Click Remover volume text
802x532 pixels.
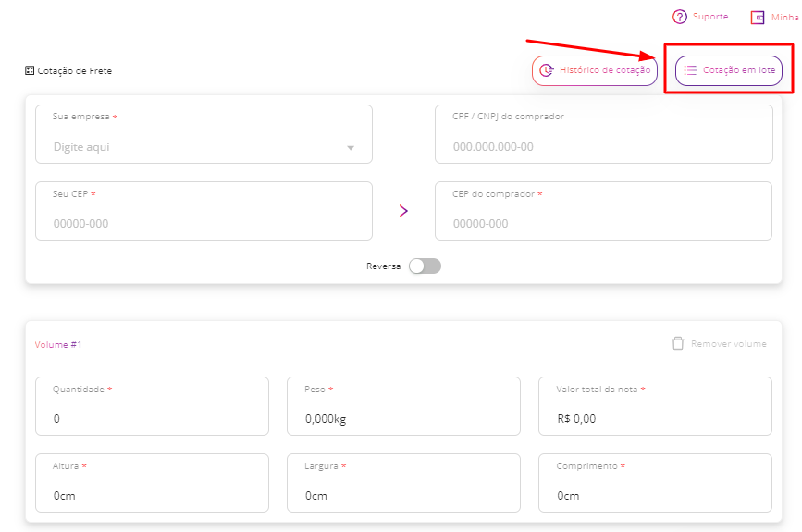[x=728, y=344]
